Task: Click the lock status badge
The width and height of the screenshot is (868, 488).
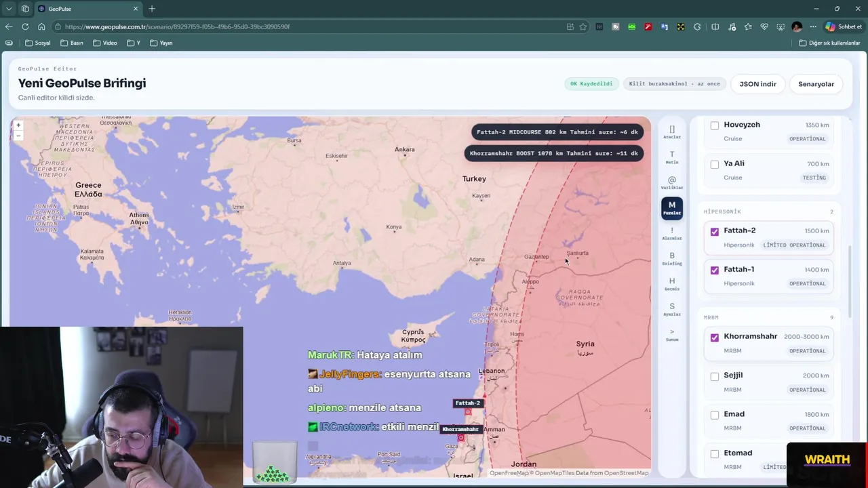Action: coord(675,84)
